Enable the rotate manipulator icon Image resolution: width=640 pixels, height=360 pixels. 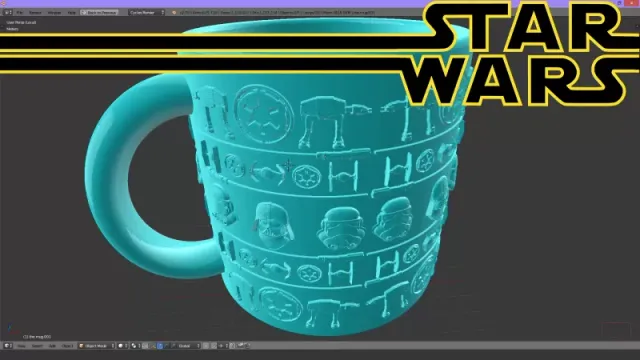[x=167, y=346]
